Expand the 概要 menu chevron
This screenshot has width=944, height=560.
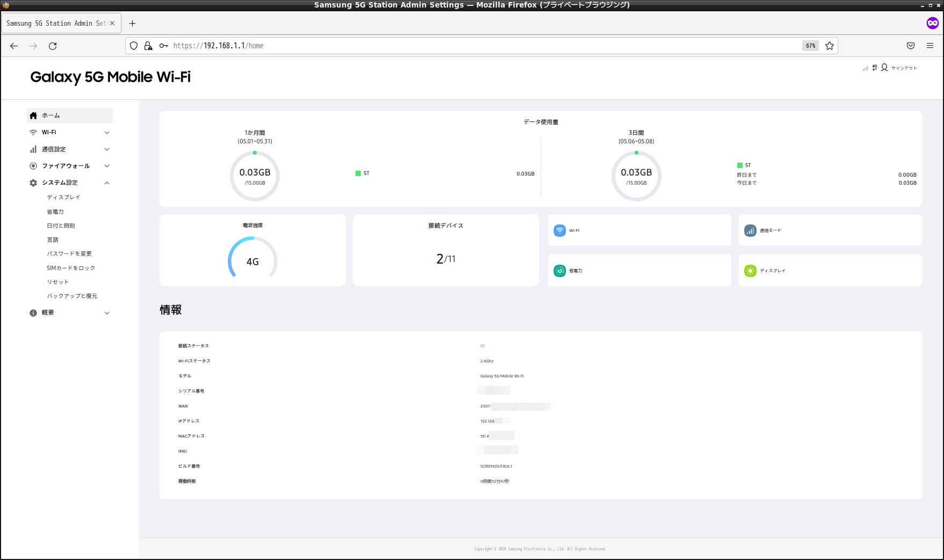click(x=107, y=313)
